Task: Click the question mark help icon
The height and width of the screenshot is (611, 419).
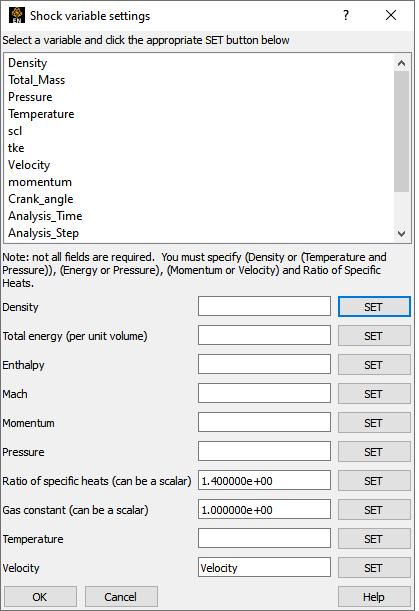Action: tap(345, 16)
